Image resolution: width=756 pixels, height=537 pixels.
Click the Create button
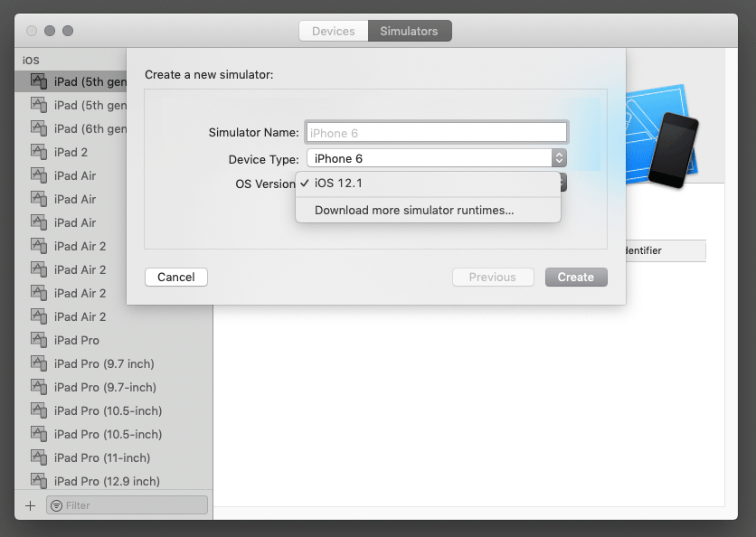click(x=576, y=278)
